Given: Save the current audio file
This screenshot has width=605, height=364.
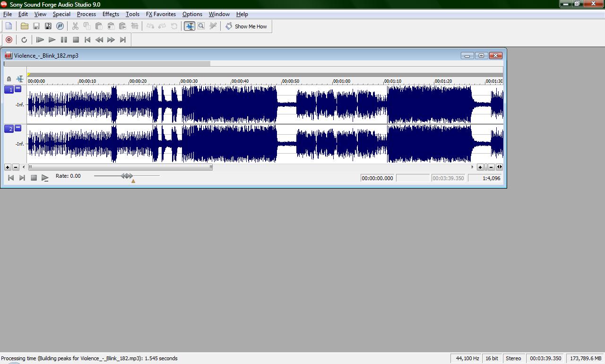Looking at the screenshot, I should 36,26.
